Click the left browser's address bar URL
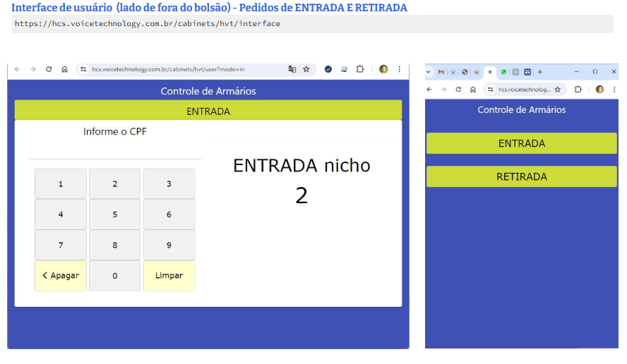Viewport: 627px width, 364px height. point(169,69)
